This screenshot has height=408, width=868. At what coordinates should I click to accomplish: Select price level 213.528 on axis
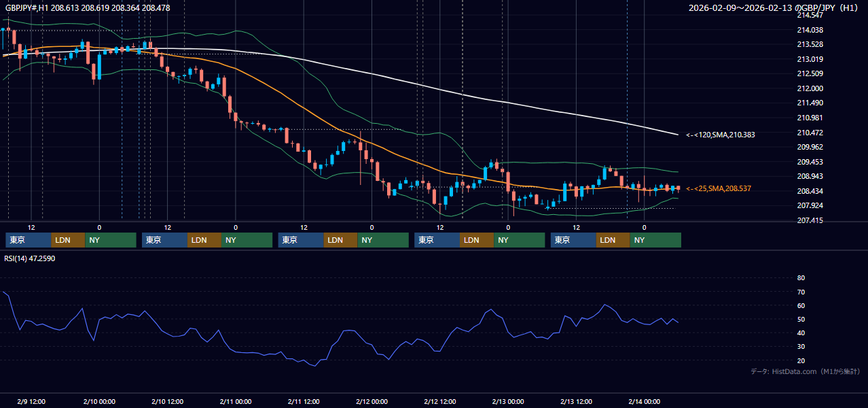pos(810,44)
